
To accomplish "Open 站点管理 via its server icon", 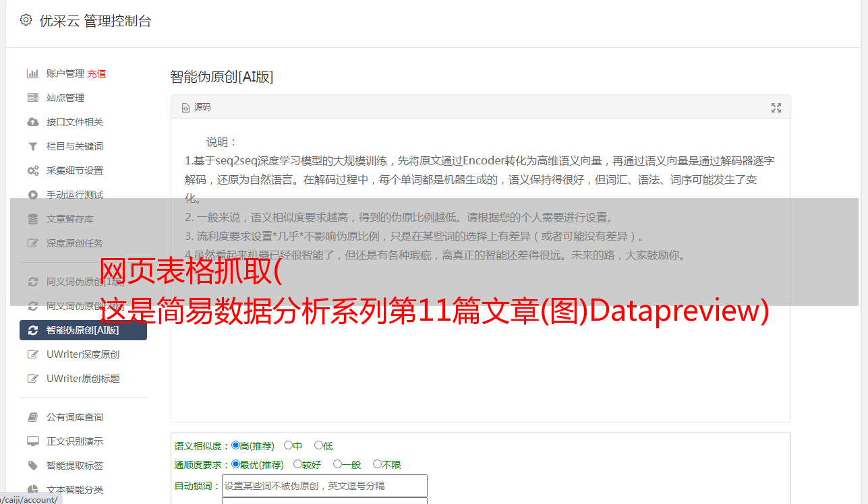I will tap(32, 98).
